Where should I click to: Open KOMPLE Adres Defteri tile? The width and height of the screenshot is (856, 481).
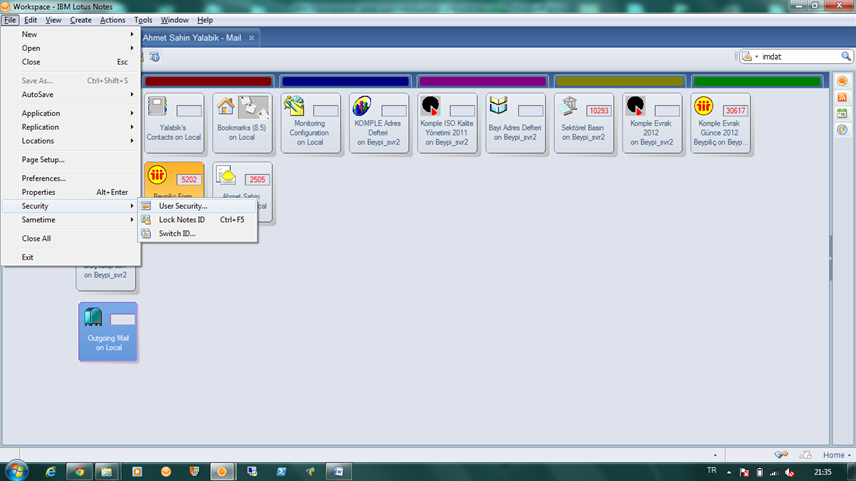379,123
